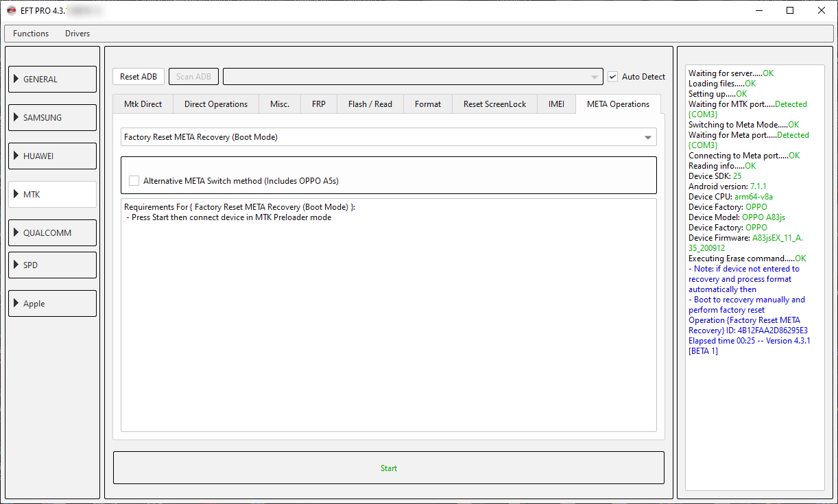Switch to the Format tab

[x=428, y=104]
